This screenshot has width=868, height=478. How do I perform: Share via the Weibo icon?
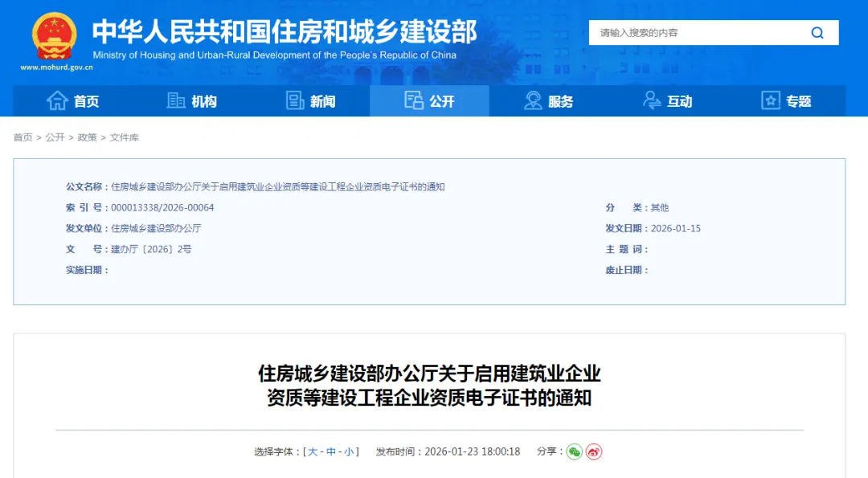[x=593, y=452]
